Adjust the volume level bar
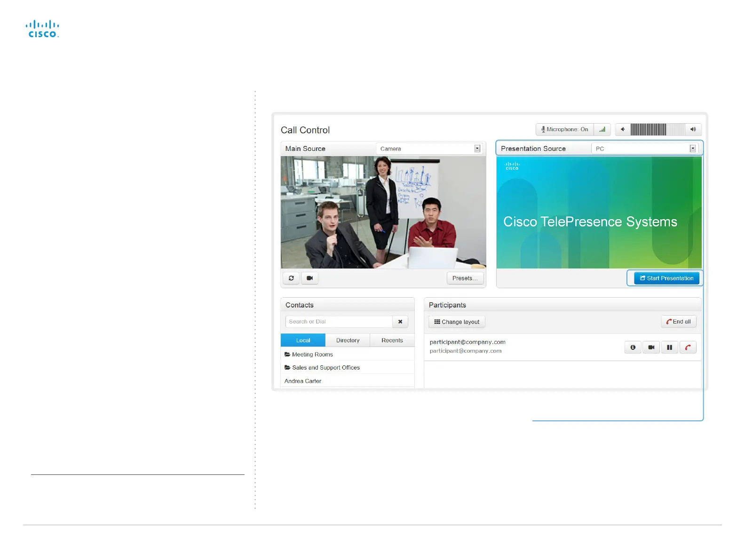Screen dimensions: 745x560 (657, 129)
